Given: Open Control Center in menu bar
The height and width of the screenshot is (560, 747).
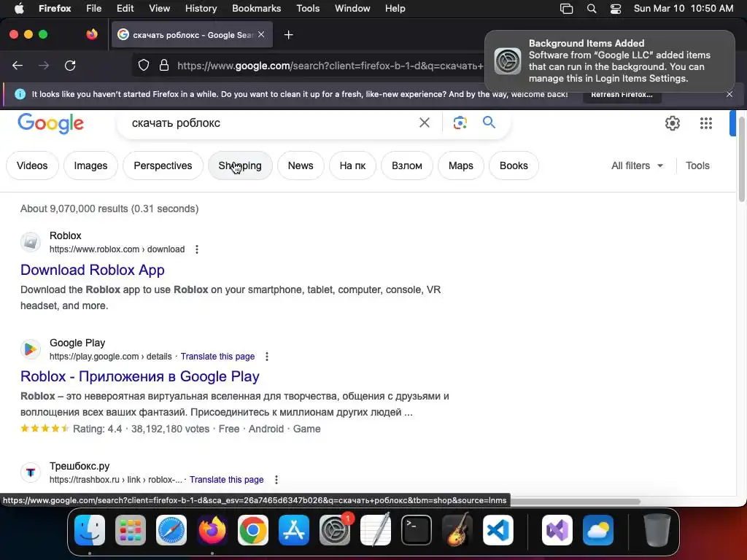Looking at the screenshot, I should tap(616, 9).
